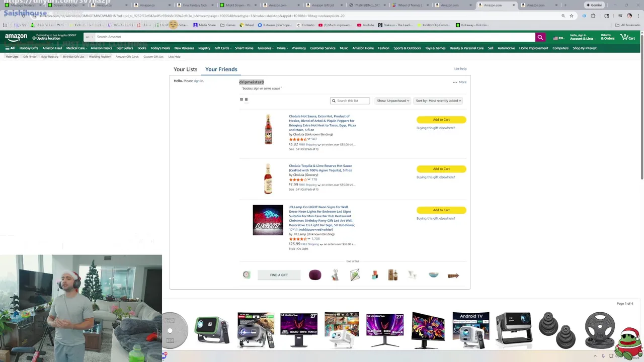Open the search category All dropdown

(x=89, y=37)
